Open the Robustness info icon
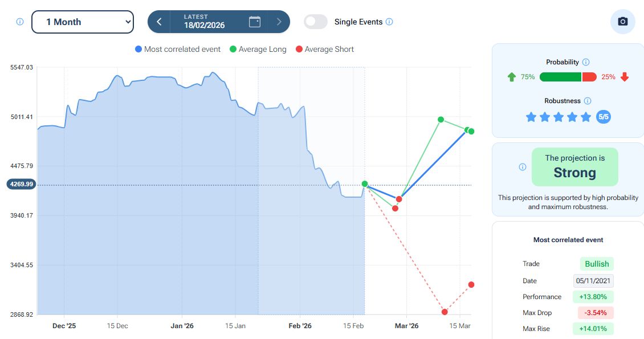 (x=588, y=101)
